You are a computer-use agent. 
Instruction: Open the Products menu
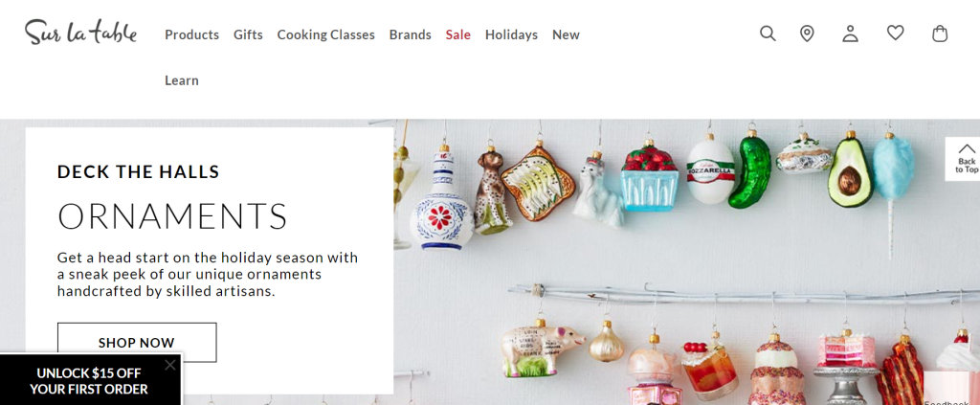[191, 35]
